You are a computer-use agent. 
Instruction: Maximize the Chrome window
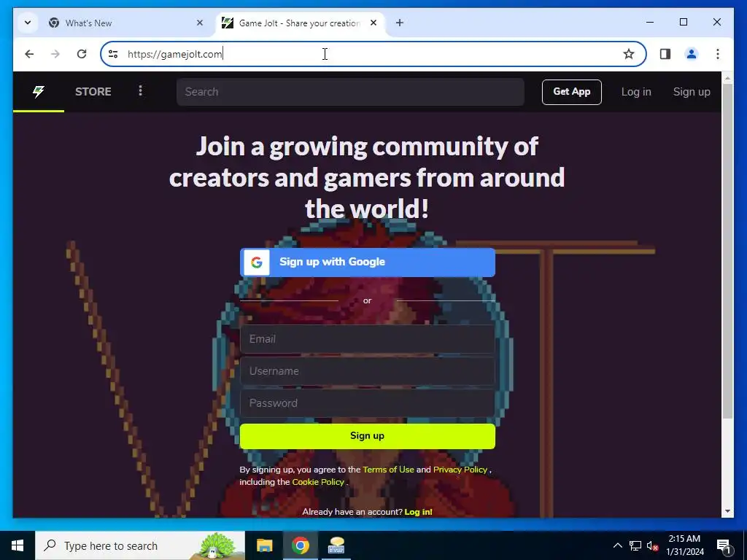pos(683,22)
